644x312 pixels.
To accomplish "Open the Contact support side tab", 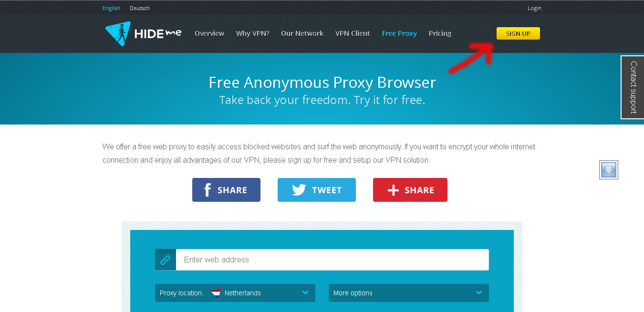I will [x=633, y=87].
